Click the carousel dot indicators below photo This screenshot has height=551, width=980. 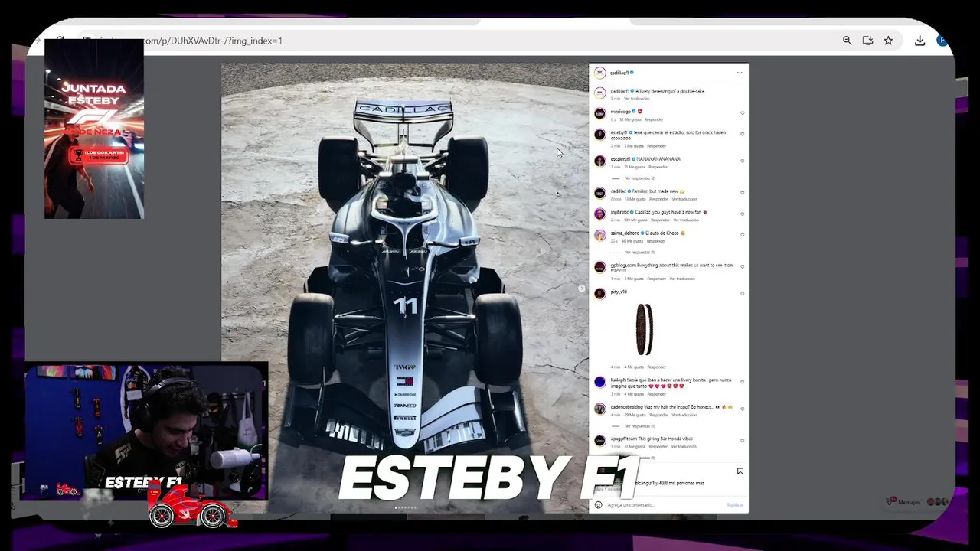click(405, 507)
